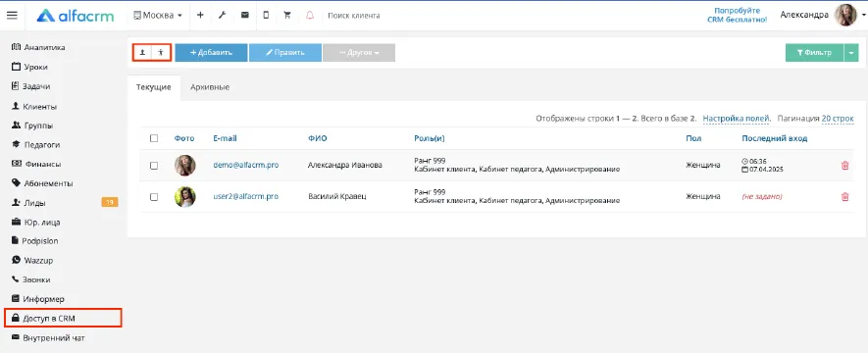This screenshot has height=353, width=868.
Task: Open Финансы sidebar item
Action: [36, 165]
